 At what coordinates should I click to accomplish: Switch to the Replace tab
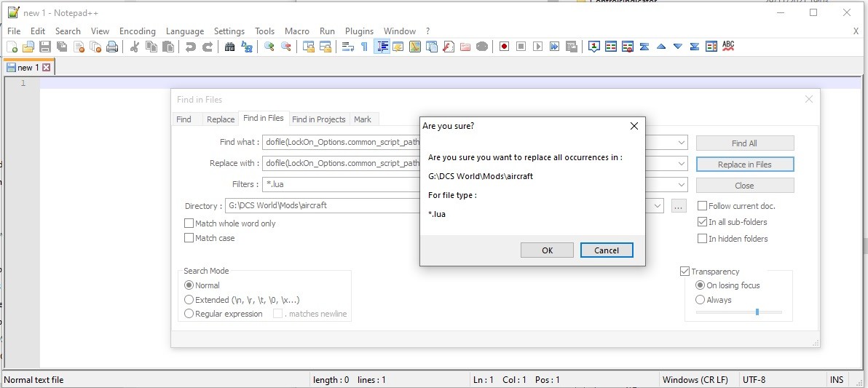pos(221,119)
